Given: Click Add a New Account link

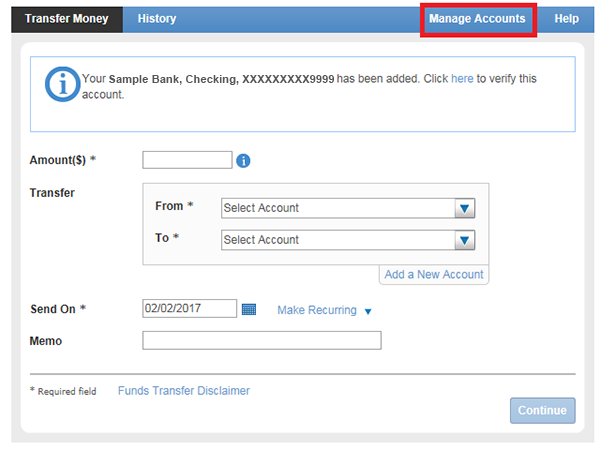Looking at the screenshot, I should 434,274.
